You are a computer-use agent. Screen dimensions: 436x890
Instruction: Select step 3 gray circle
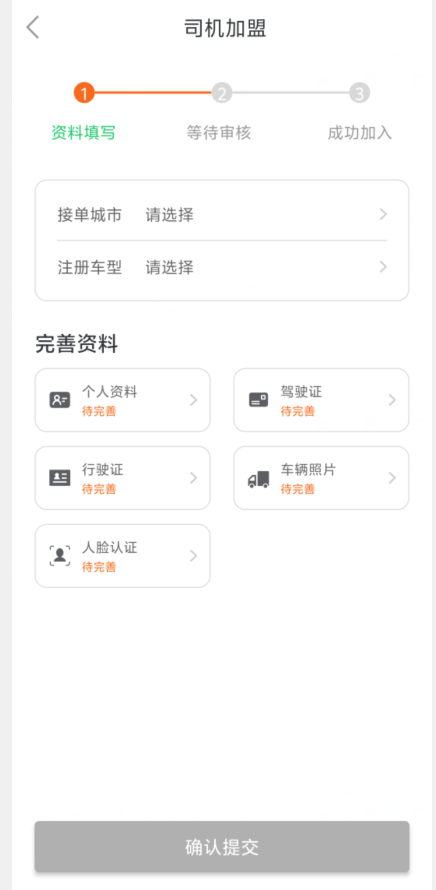tap(359, 93)
